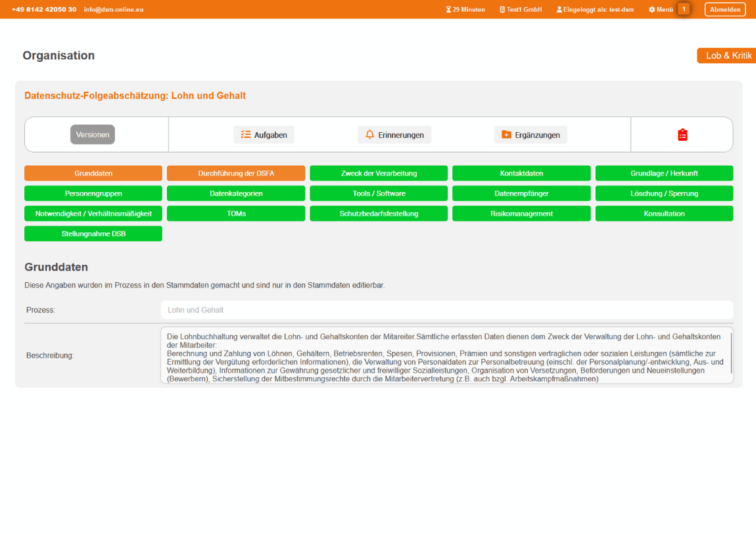Open the Lob & Kritik feedback button
Viewport: 756px width, 534px height.
click(x=727, y=56)
